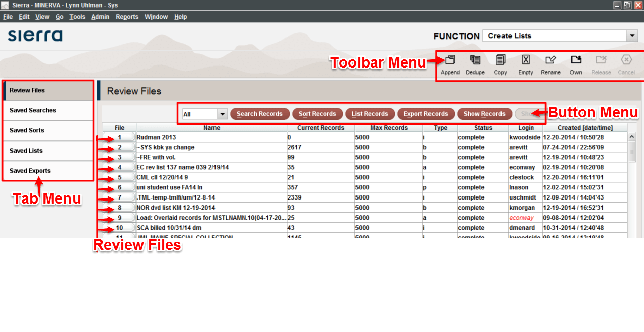Viewport: 644px width, 332px height.
Task: Open the FUNCTION dropdown showing Create Lists
Action: coord(560,36)
